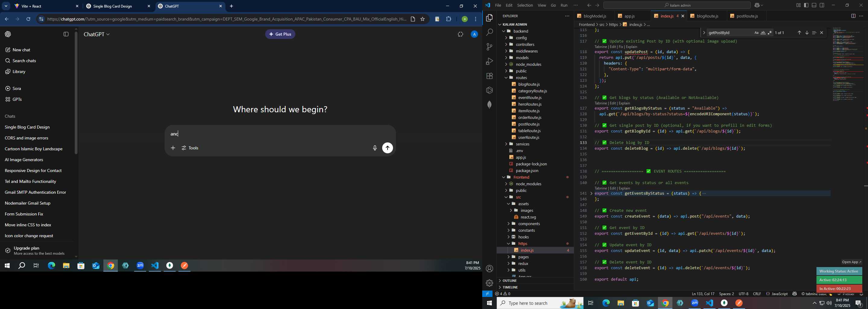This screenshot has width=868, height=309.
Task: Click ChatGPT microphone dictate icon
Action: pos(375,148)
